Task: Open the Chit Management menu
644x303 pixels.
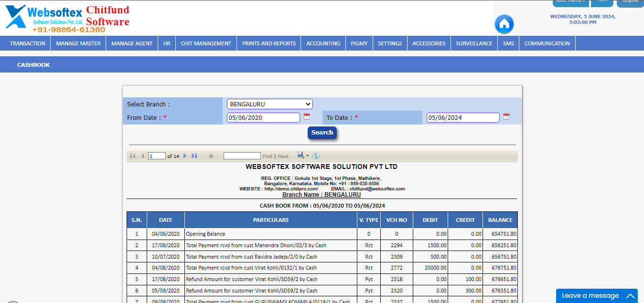Action: click(x=206, y=43)
